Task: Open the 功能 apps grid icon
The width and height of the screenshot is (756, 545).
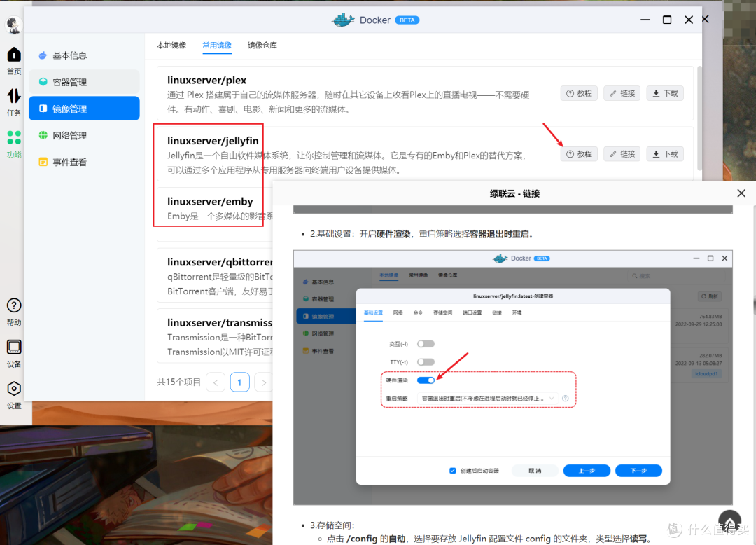Action: (14, 137)
